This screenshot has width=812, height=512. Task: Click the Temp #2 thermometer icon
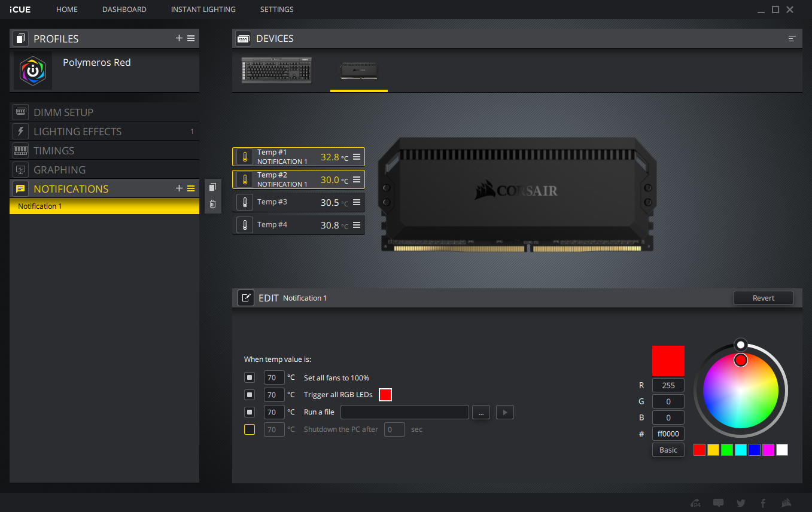245,179
